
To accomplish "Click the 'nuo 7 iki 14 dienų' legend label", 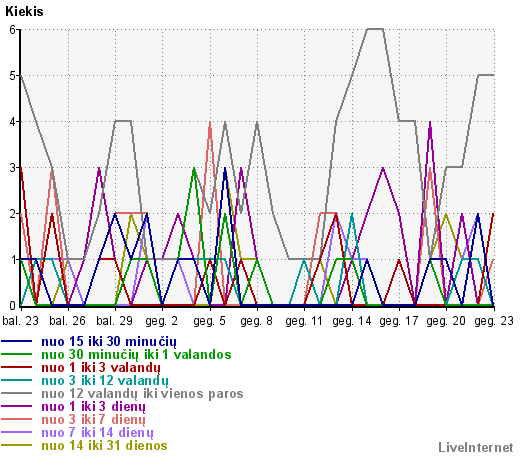I will click(97, 433).
